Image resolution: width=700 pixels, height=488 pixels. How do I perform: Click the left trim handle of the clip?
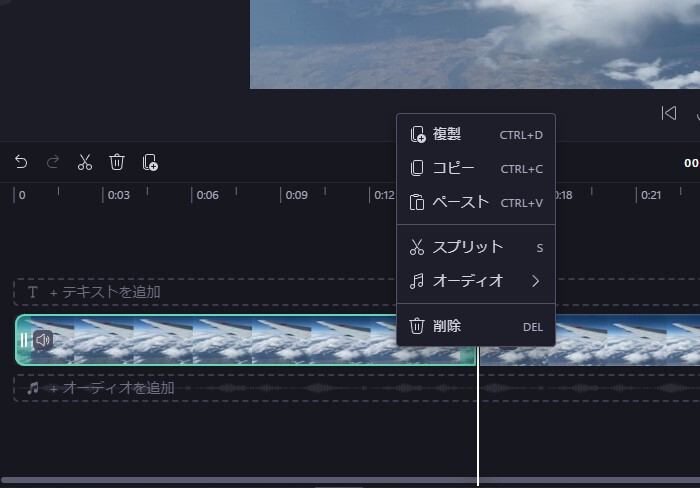[24, 340]
